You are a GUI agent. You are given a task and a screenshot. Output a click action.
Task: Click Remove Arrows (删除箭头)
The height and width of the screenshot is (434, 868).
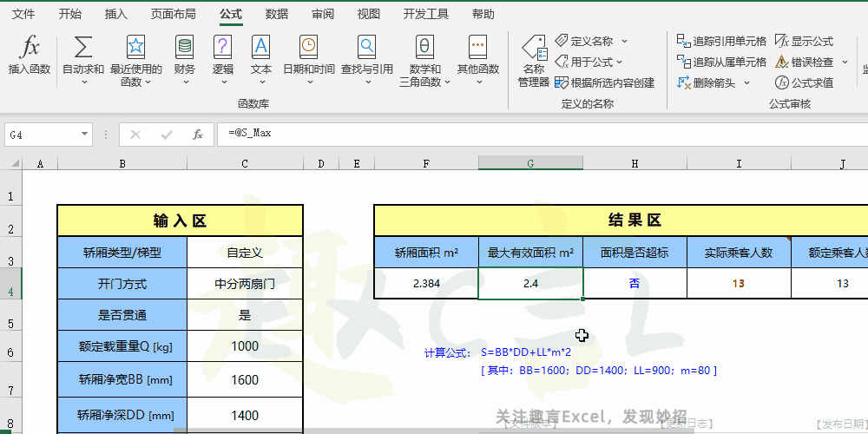tap(707, 83)
